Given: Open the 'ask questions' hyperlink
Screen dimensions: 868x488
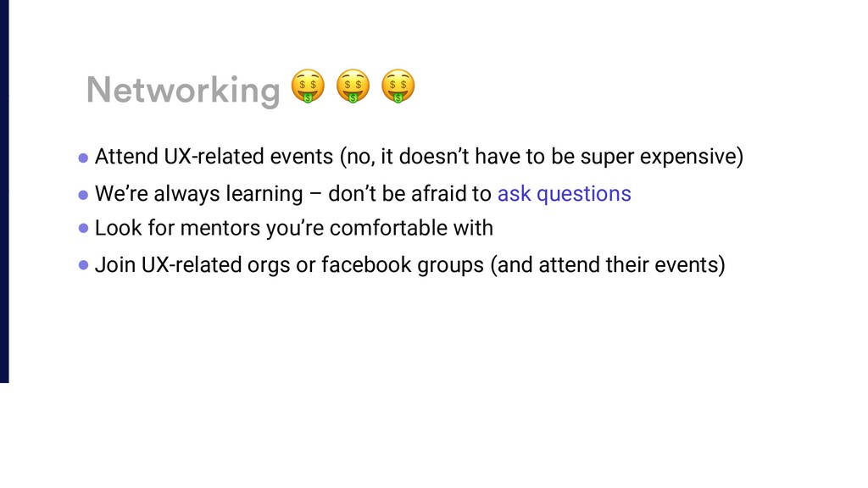Looking at the screenshot, I should tap(564, 194).
